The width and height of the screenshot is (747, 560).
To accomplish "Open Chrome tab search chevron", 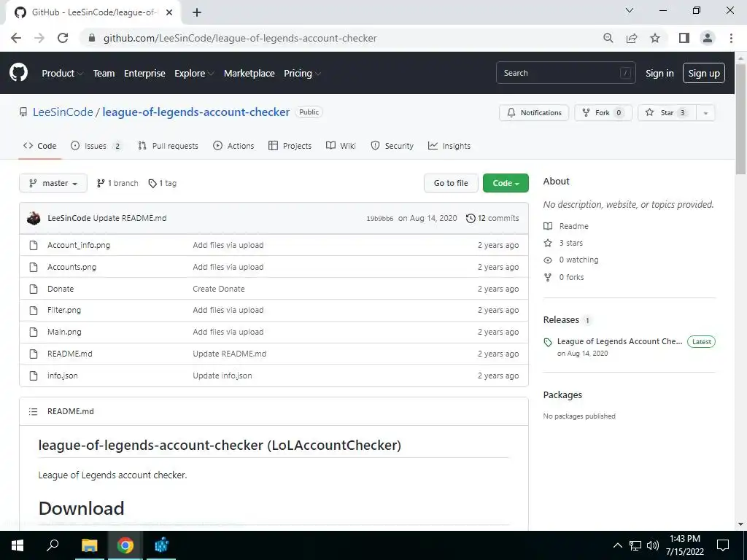I will coord(630,10).
